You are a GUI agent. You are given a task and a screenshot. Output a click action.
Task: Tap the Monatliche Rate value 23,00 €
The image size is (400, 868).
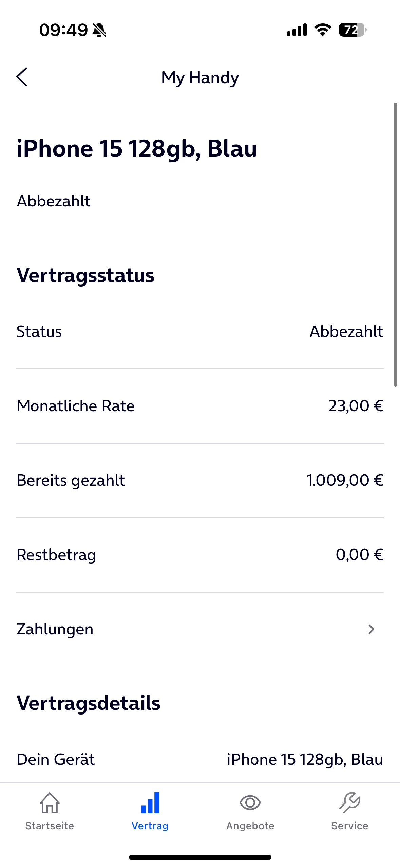356,406
